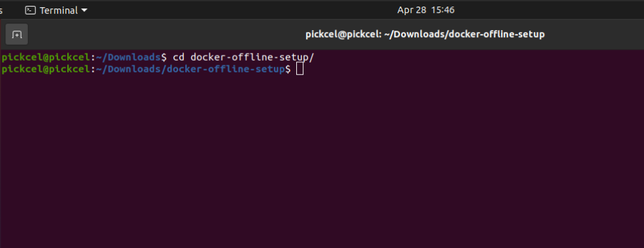Open the clock showing Apr 28 15:46
Viewport: 644px width, 248px height.
click(426, 10)
